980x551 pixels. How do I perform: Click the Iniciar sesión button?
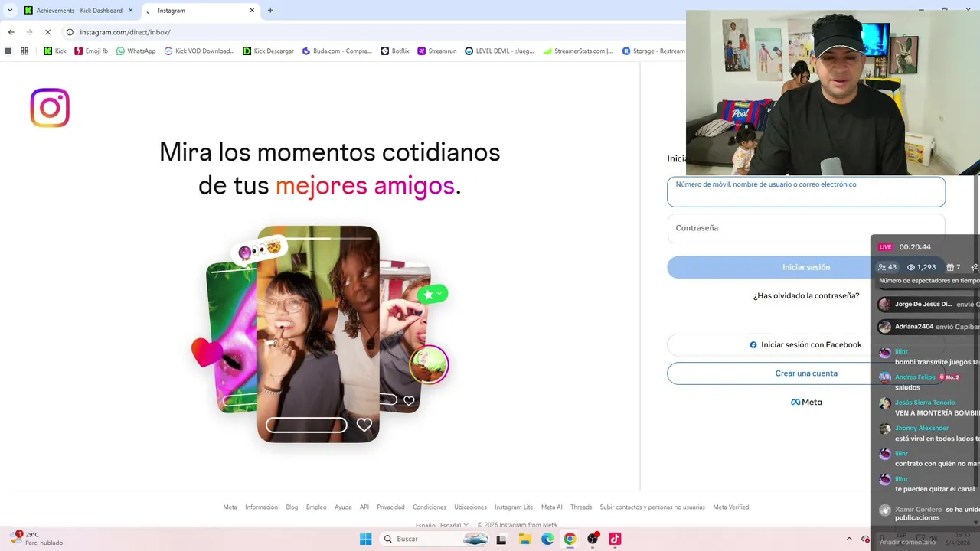coord(806,267)
